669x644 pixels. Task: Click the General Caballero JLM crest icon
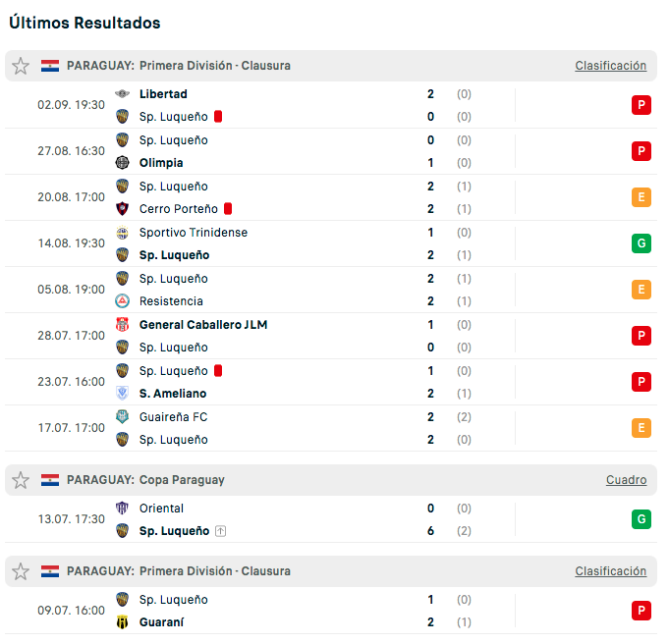click(123, 325)
